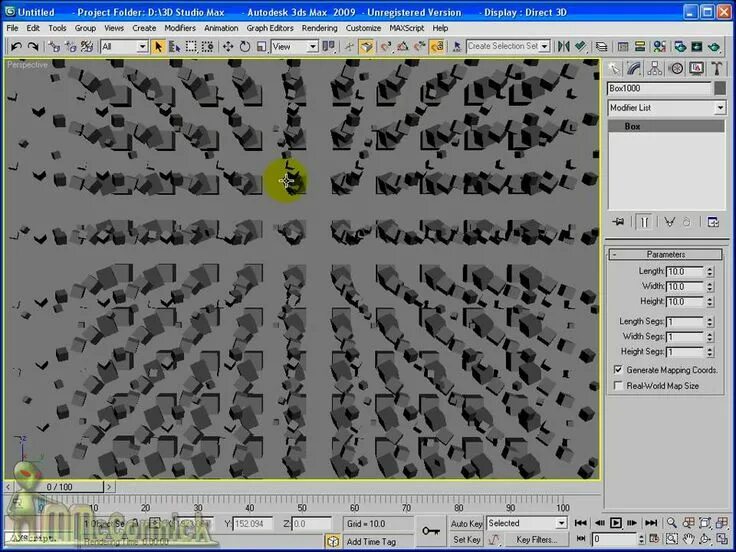This screenshot has width=736, height=552.
Task: Click the Set Key button
Action: click(466, 540)
